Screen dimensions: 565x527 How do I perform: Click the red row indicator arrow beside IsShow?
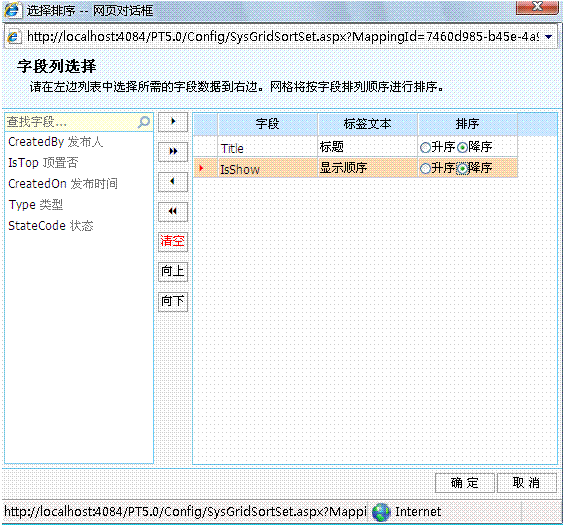coord(201,168)
